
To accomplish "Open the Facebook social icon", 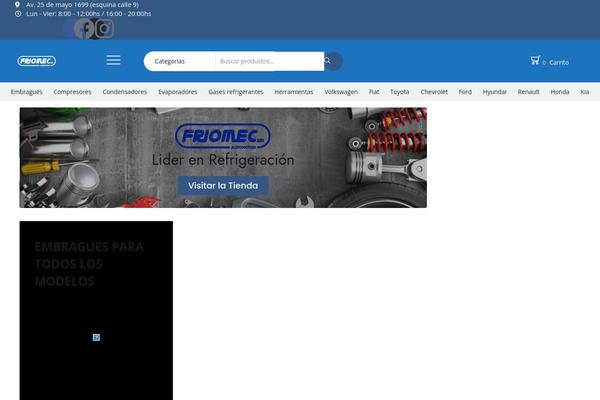I will pyautogui.click(x=84, y=28).
